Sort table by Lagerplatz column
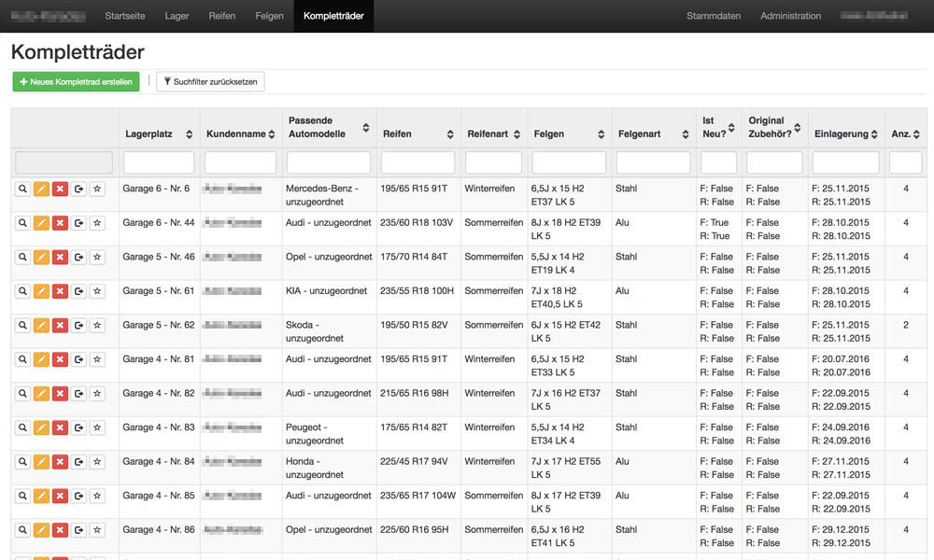Screen dimensions: 934x560 click(190, 134)
